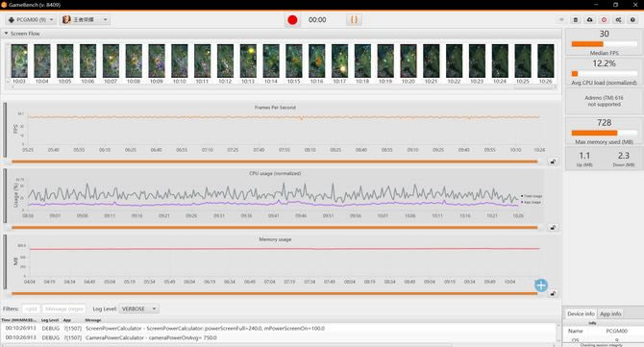Viewport: 644px width, 347px height.
Task: Click the cloud upload icon
Action: 590,20
